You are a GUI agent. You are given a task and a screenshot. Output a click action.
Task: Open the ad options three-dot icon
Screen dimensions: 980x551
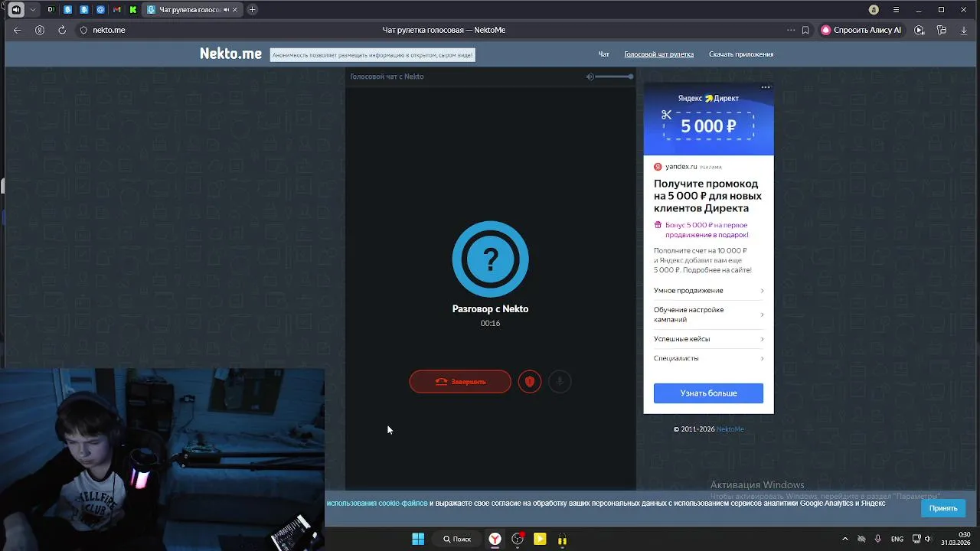click(x=766, y=87)
